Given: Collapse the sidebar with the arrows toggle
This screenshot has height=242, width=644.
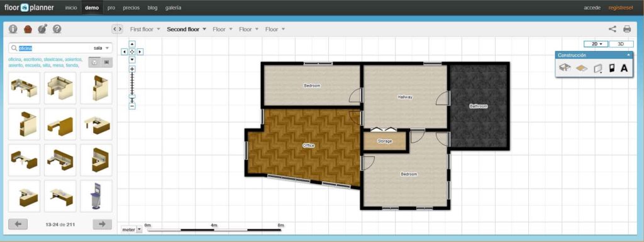Looking at the screenshot, I should pos(117,29).
